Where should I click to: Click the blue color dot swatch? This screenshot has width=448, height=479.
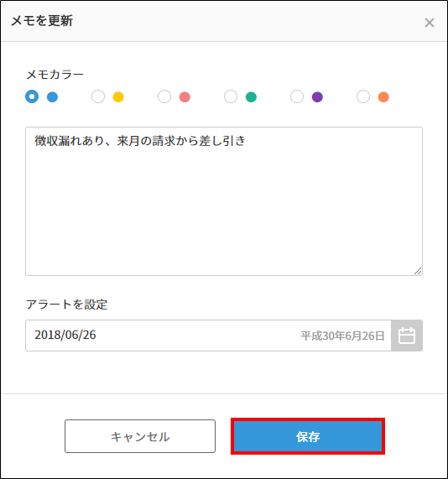point(52,97)
